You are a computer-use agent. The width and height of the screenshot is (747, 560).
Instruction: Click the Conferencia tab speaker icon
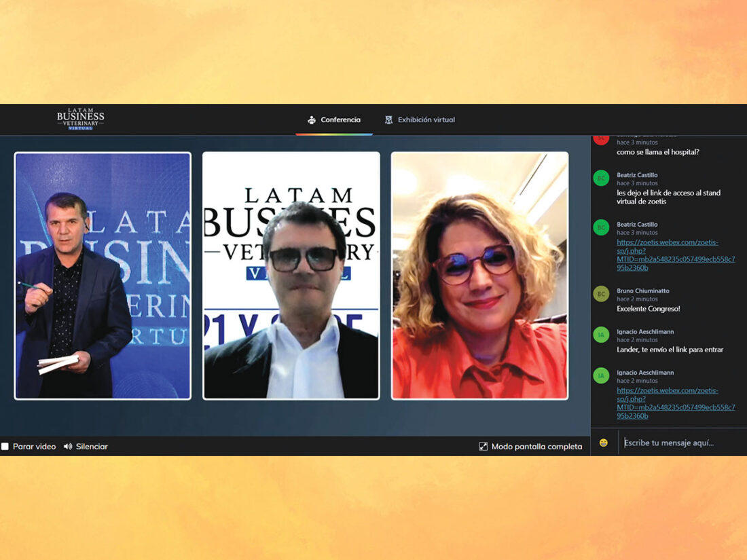[312, 120]
